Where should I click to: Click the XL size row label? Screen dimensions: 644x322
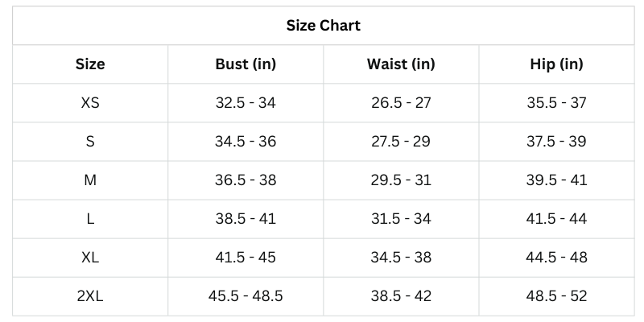(x=90, y=257)
